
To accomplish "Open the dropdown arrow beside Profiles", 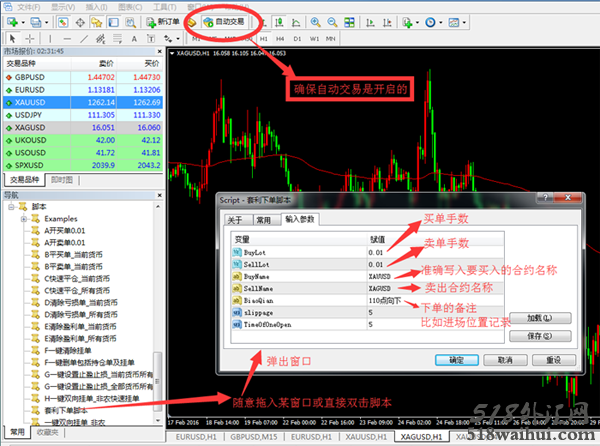I will point(46,22).
